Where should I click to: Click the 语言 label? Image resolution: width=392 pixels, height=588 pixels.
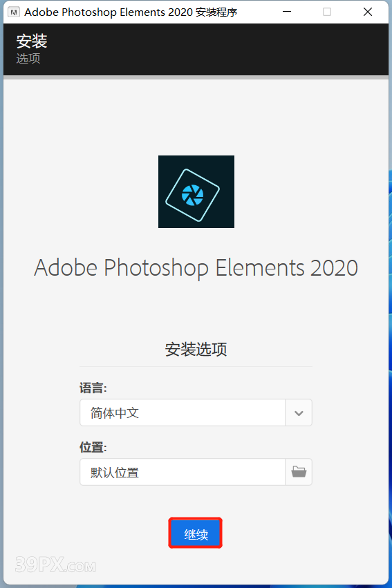click(x=93, y=388)
